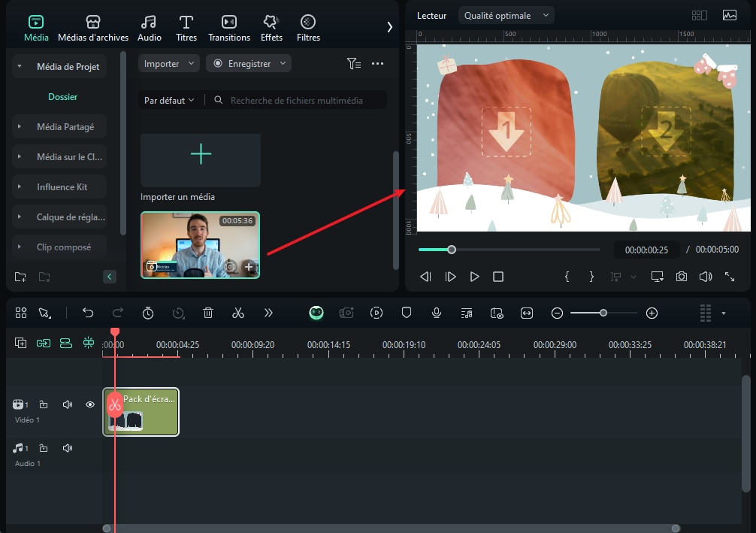
Task: Click the timeline zoom slider handle
Action: click(x=603, y=313)
